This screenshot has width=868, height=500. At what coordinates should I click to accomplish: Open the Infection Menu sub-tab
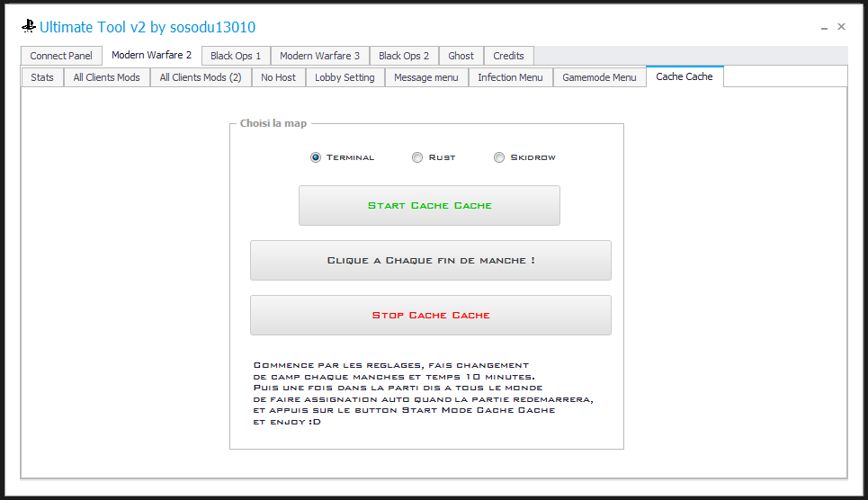pyautogui.click(x=510, y=77)
